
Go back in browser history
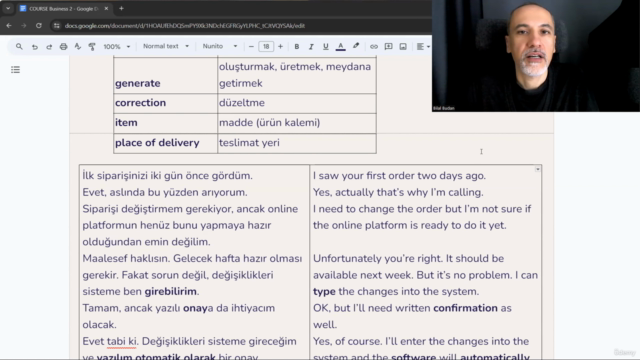click(9, 26)
